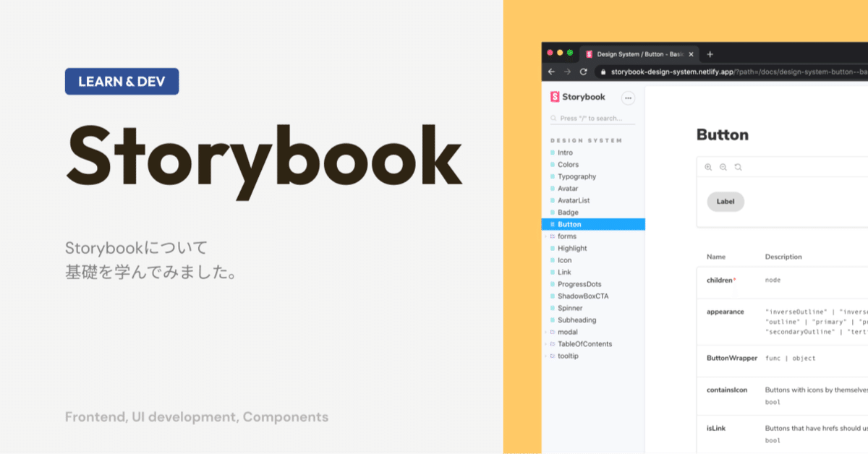Screen dimensions: 868x454
Task: Reload the browser page
Action: pos(584,72)
